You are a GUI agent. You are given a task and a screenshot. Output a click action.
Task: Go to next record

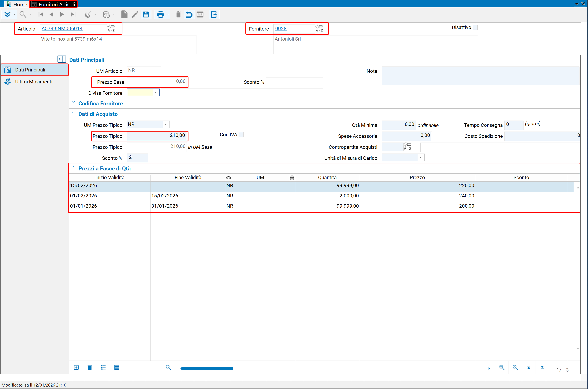(62, 14)
